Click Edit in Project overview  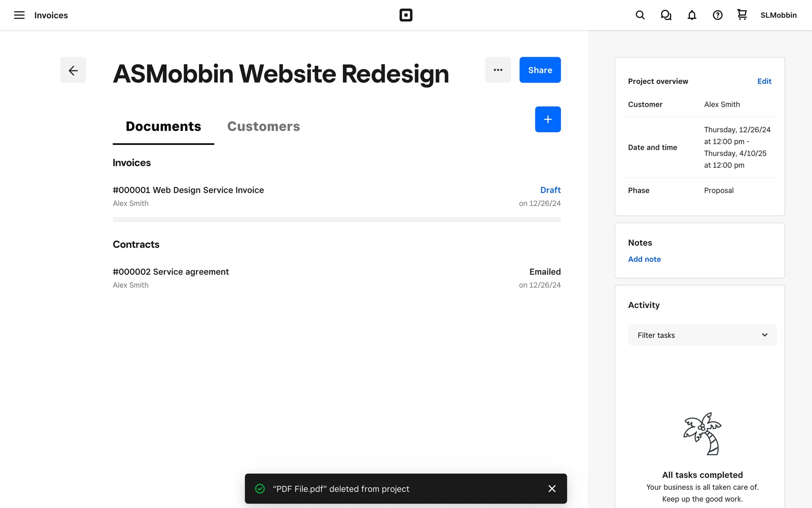pyautogui.click(x=764, y=81)
